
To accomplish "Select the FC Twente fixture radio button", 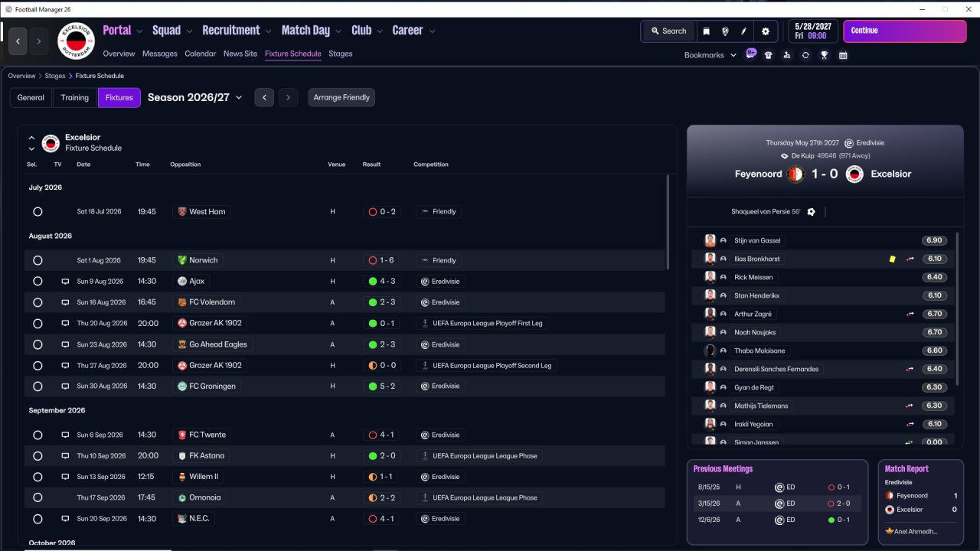I will coord(38,435).
